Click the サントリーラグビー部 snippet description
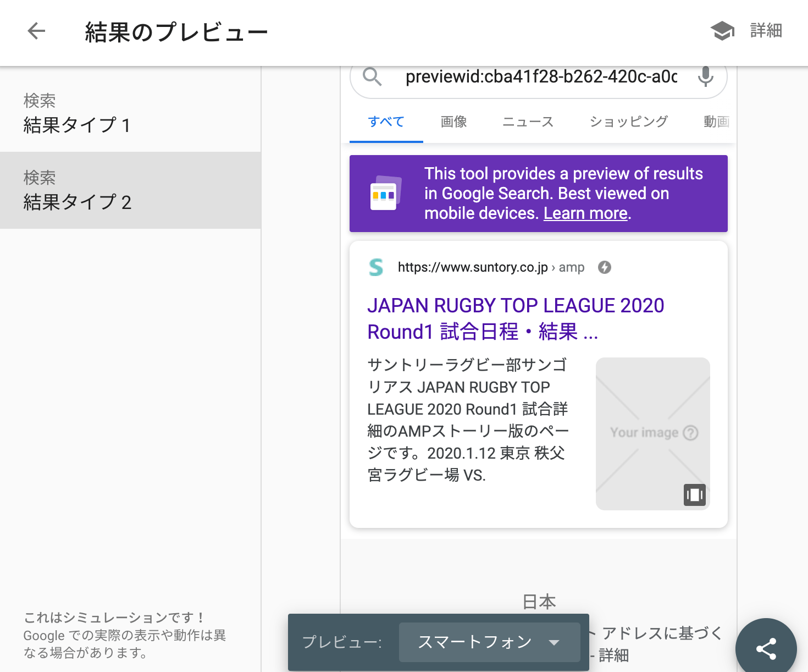Image resolution: width=808 pixels, height=672 pixels. tap(468, 420)
